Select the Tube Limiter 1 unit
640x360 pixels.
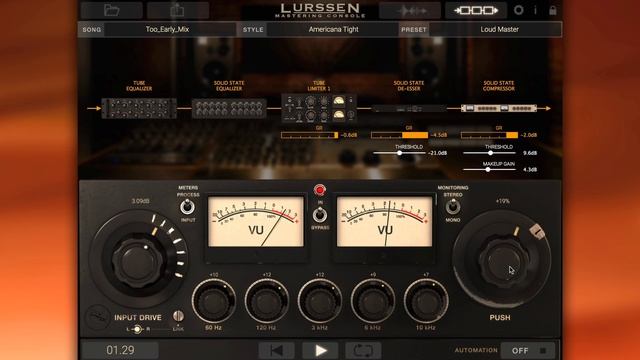point(319,108)
